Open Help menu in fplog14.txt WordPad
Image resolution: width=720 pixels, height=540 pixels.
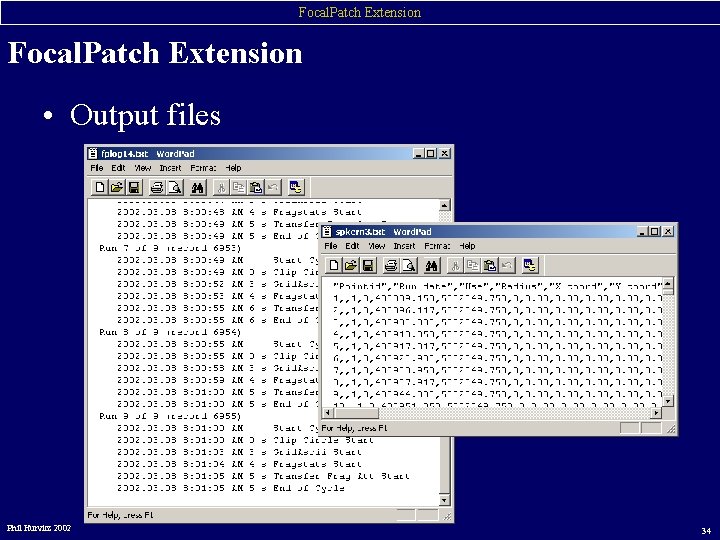tap(233, 168)
